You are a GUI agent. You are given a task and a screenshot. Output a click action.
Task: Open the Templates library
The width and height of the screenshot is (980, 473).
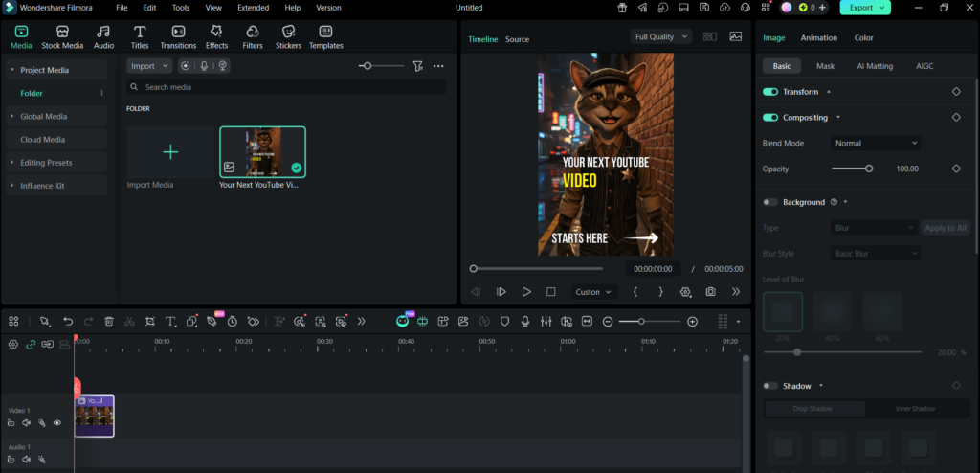(325, 37)
